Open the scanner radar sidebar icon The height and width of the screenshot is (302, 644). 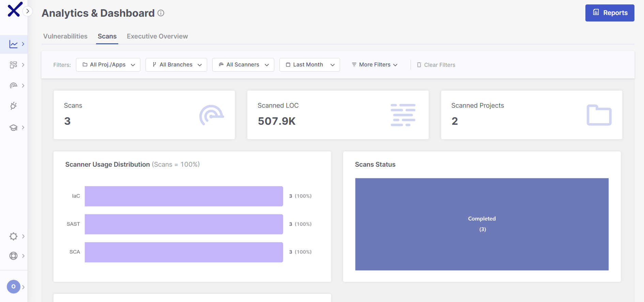click(13, 86)
